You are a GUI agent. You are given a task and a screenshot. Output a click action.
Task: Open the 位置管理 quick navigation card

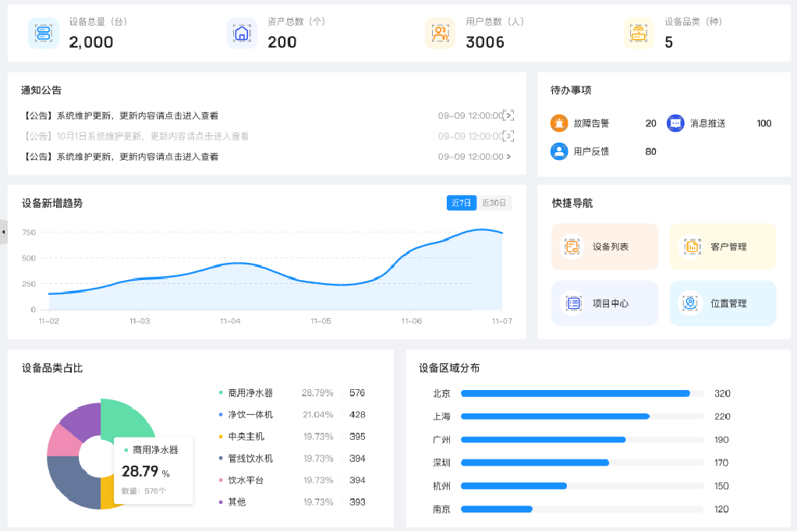pyautogui.click(x=723, y=303)
